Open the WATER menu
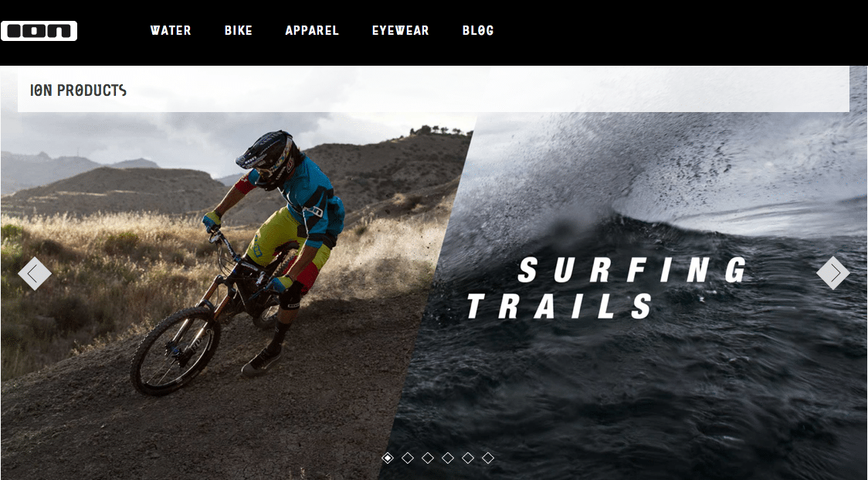This screenshot has height=480, width=868. pyautogui.click(x=171, y=30)
